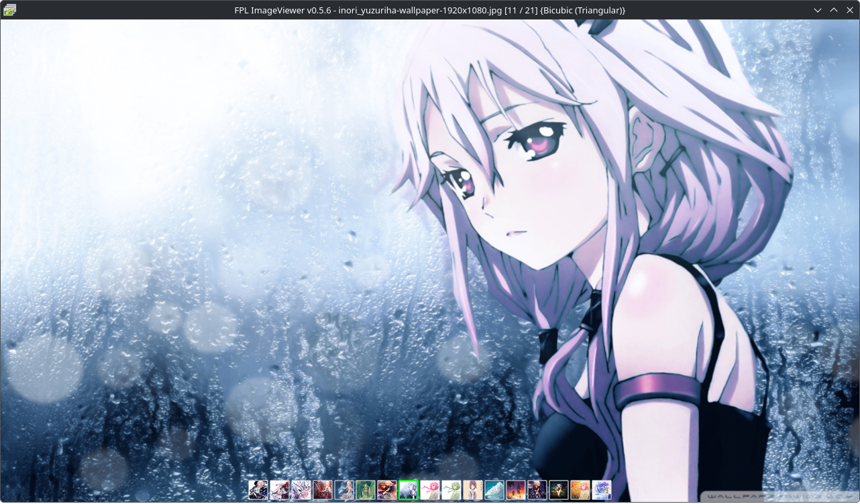Click the window title text with file name
The image size is (860, 504).
pyautogui.click(x=430, y=10)
